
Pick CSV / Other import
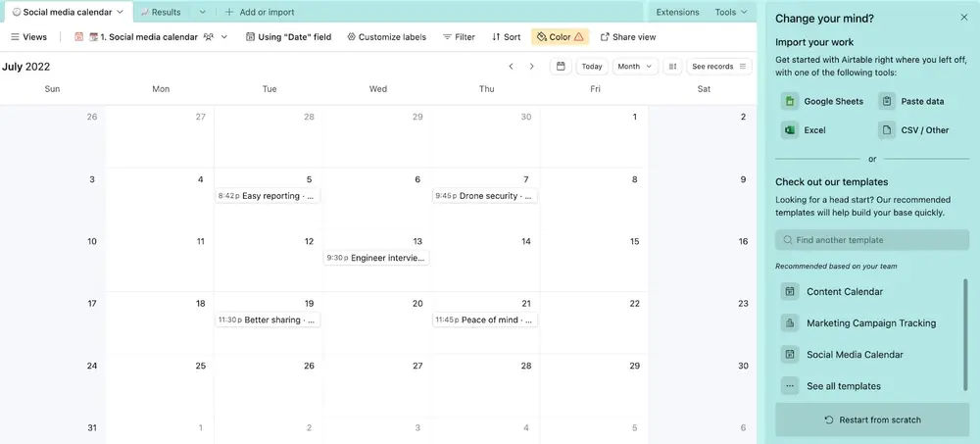[x=914, y=129]
